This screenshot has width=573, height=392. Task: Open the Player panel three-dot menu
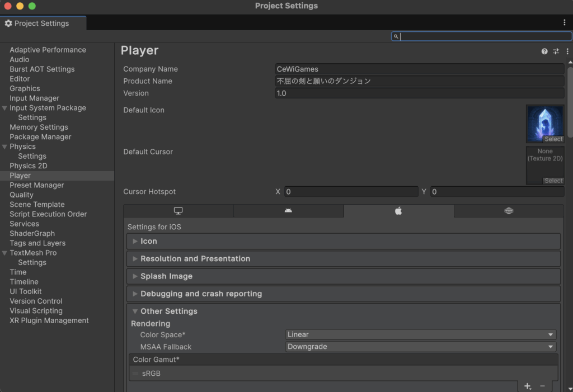point(567,51)
